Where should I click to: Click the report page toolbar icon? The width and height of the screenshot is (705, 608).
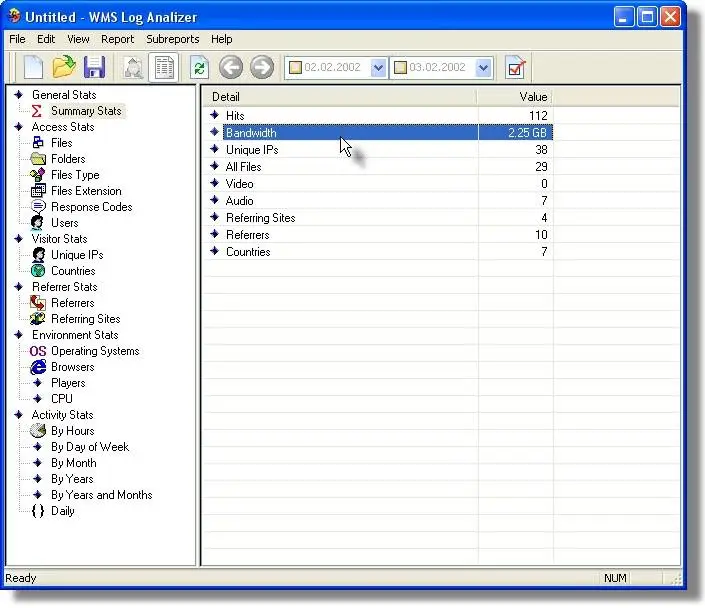pyautogui.click(x=164, y=67)
